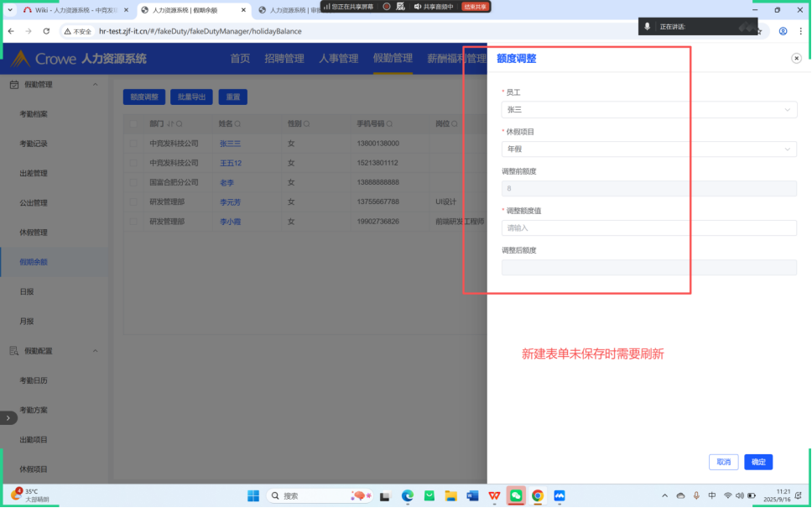Viewport: 812px width, 508px height.
Task: Open 月报 in the sidebar
Action: click(27, 322)
